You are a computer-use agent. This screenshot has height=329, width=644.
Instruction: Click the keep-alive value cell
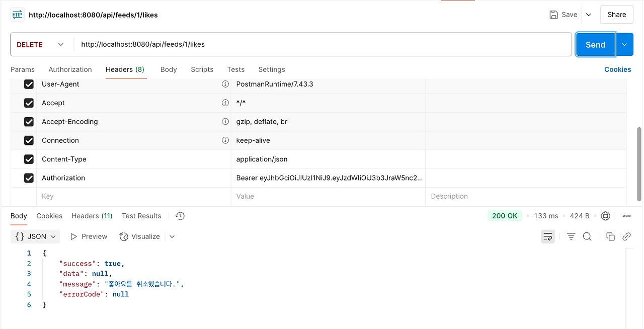(x=328, y=140)
